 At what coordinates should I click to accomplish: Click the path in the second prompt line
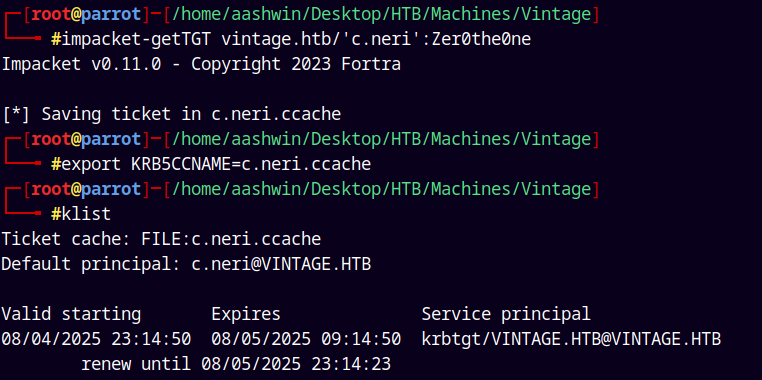pos(381,139)
